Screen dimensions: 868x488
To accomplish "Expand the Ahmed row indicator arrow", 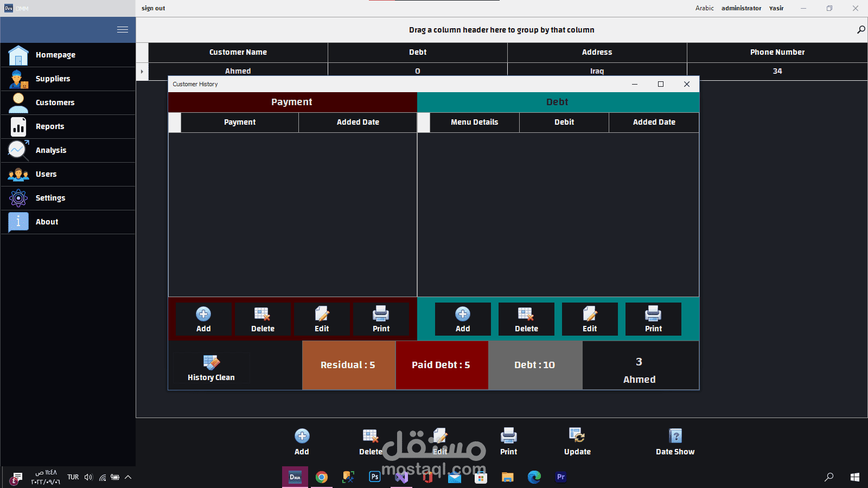I will 142,71.
